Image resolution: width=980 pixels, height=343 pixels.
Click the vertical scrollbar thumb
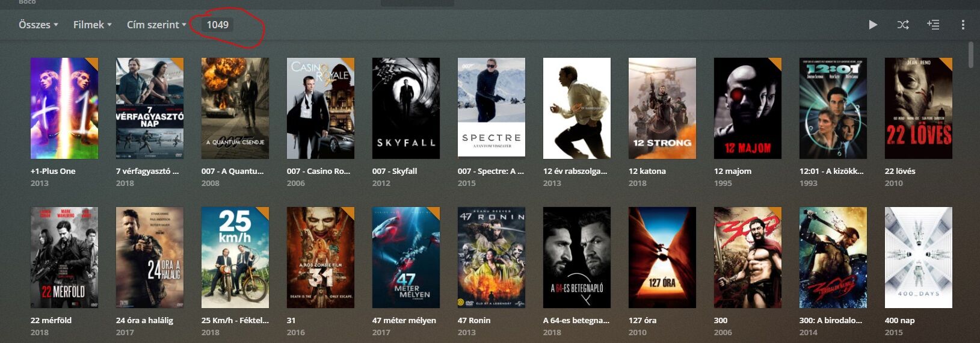tap(971, 55)
